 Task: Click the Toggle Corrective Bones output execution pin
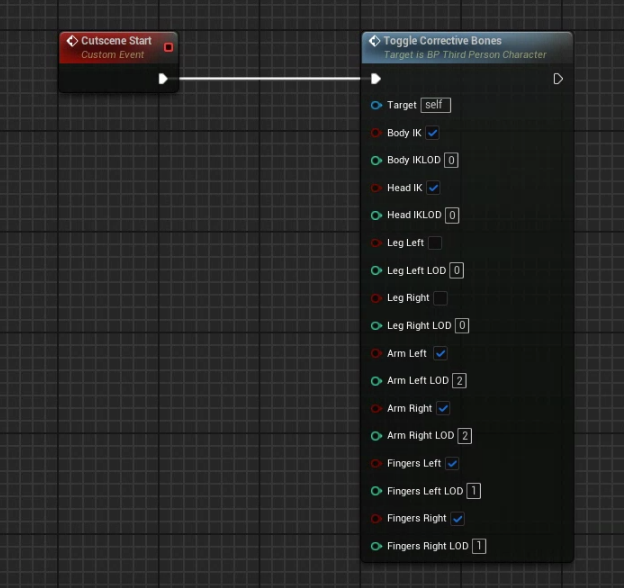coord(558,79)
